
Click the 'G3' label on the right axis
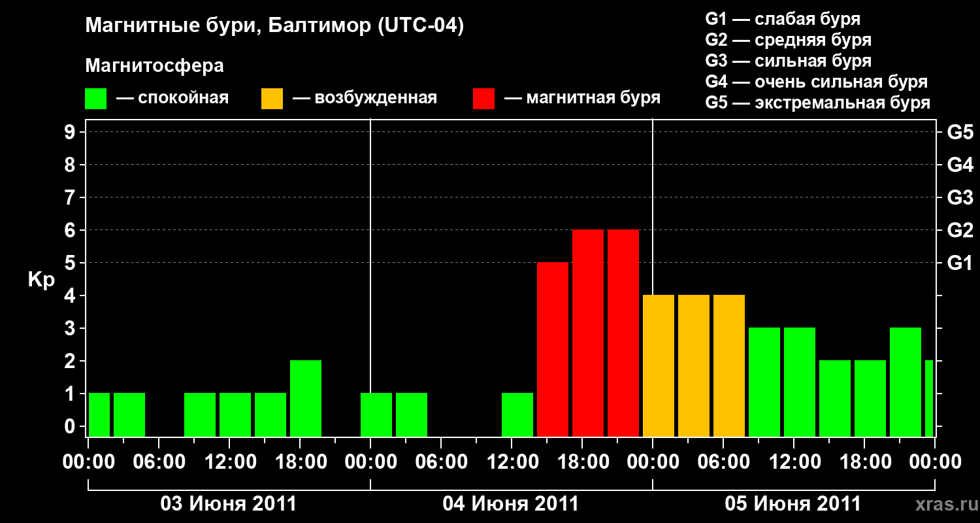pos(960,197)
